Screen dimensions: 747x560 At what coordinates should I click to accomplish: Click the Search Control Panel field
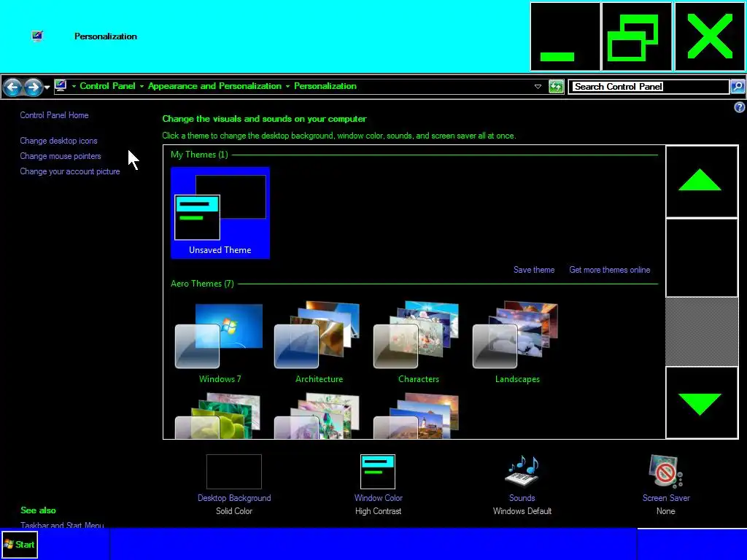click(649, 87)
